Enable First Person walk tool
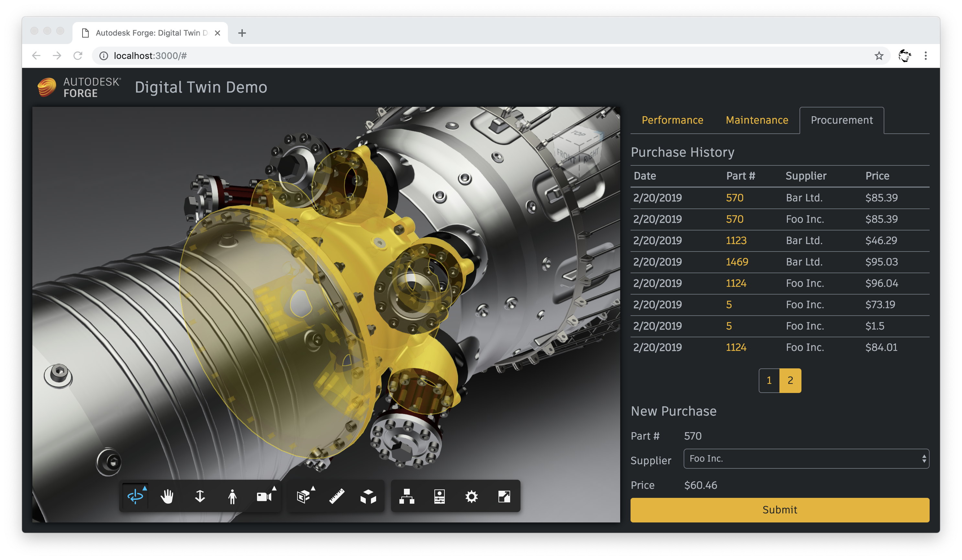This screenshot has width=962, height=560. click(232, 496)
